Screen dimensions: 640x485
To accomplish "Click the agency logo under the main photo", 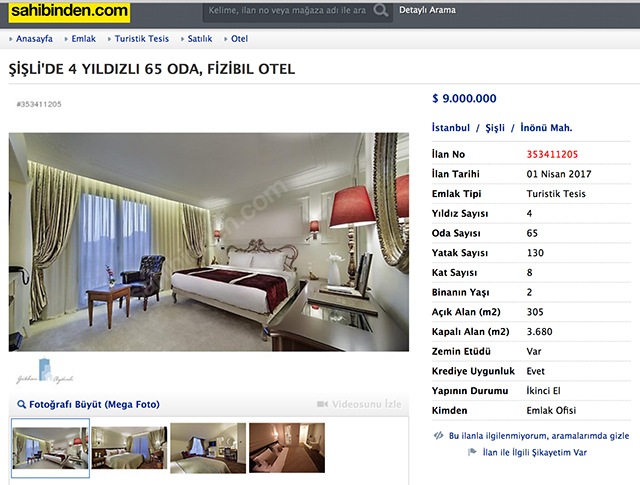I will 44,371.
